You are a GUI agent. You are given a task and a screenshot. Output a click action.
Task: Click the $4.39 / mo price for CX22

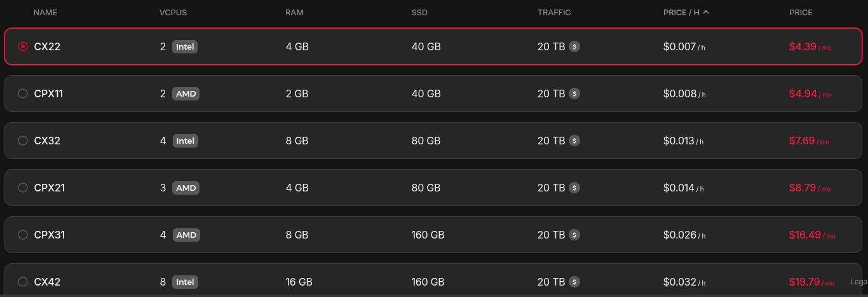click(810, 46)
